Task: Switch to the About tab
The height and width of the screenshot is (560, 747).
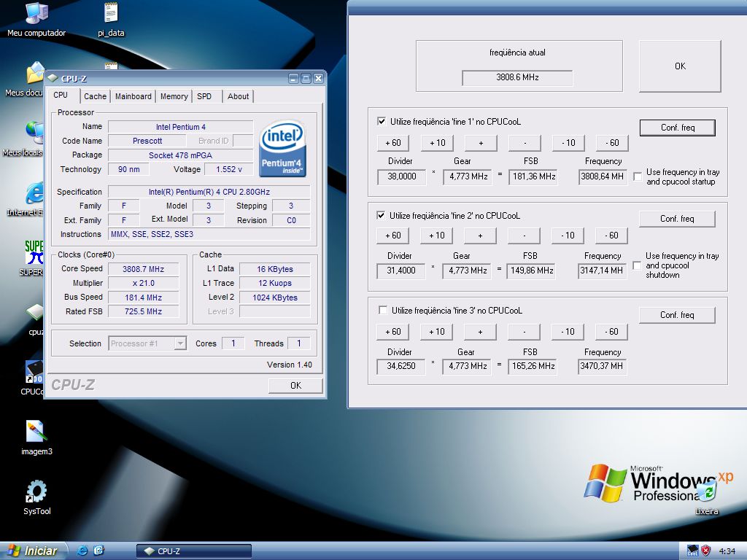Action: (x=239, y=96)
